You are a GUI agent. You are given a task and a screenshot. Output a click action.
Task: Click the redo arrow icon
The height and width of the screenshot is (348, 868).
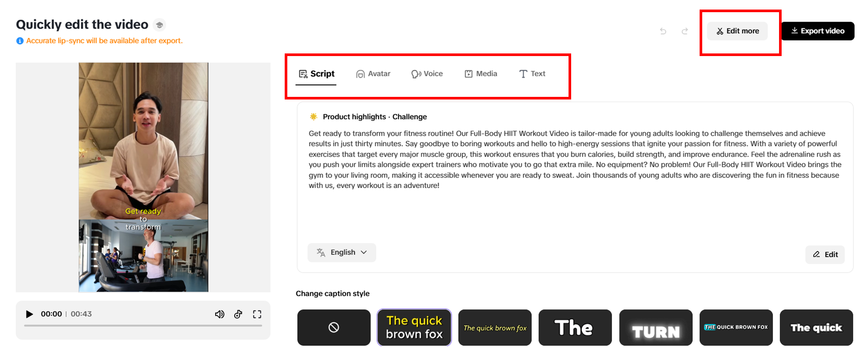685,31
